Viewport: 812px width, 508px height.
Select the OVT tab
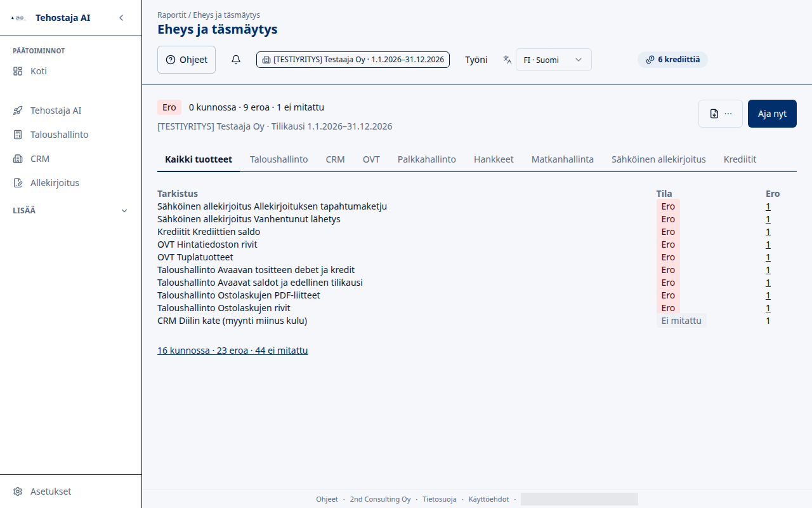[x=371, y=159]
